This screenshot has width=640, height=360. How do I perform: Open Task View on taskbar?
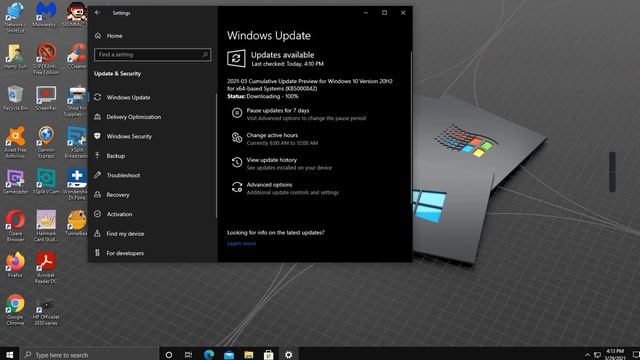[x=188, y=355]
